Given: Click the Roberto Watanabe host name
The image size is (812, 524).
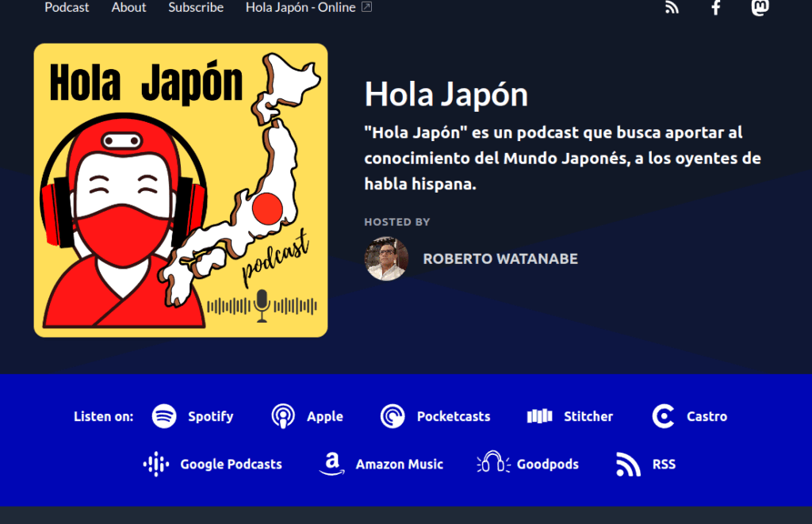Looking at the screenshot, I should tap(500, 259).
